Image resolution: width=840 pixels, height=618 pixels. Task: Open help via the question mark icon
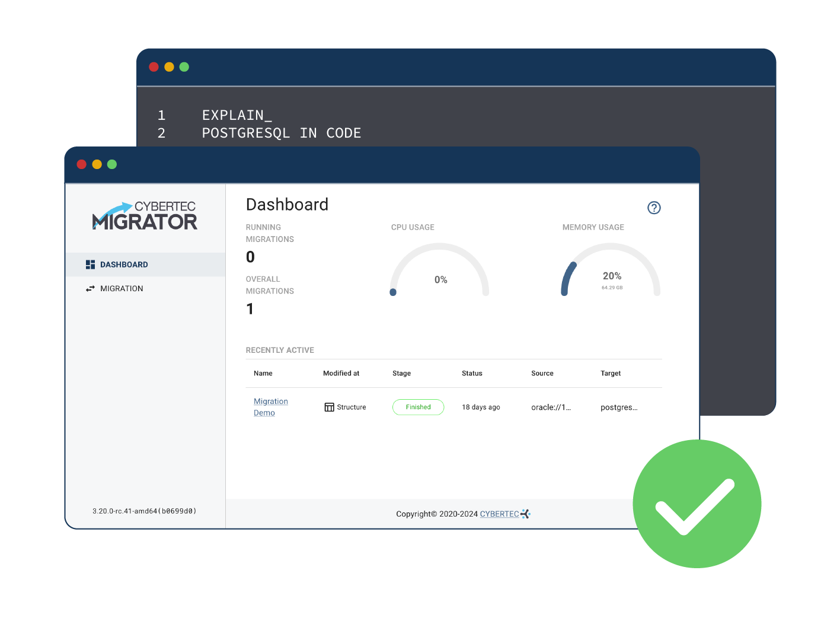[654, 208]
